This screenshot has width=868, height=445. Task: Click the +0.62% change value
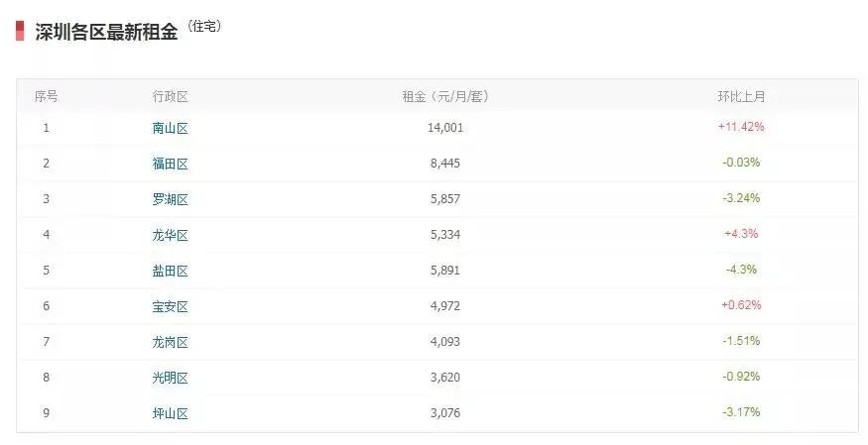pyautogui.click(x=741, y=305)
